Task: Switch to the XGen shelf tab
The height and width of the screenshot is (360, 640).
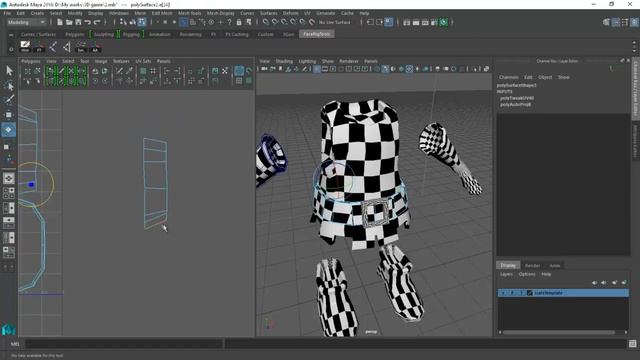Action: pos(289,34)
